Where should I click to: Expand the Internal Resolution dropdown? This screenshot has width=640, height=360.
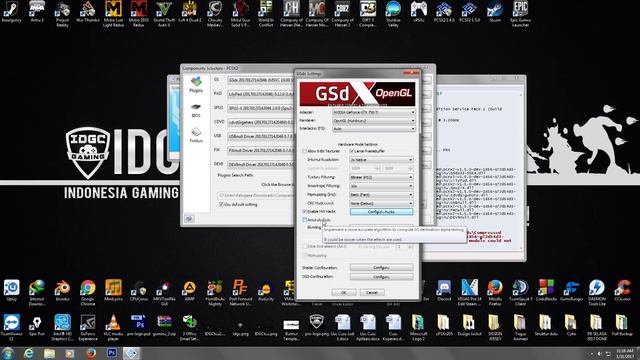[381, 160]
